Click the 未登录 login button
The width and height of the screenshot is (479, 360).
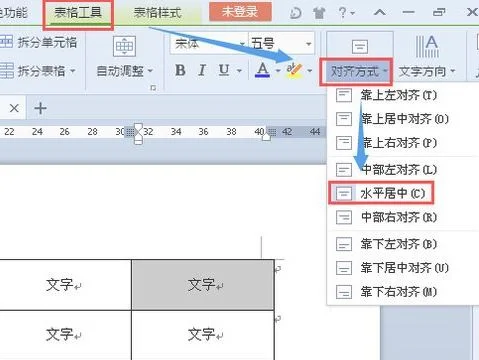click(240, 12)
